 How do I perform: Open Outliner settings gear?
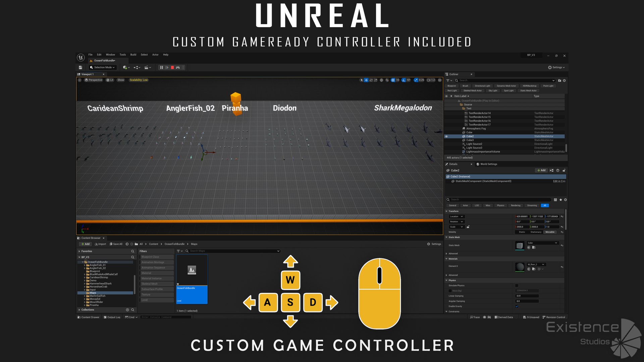coord(564,80)
